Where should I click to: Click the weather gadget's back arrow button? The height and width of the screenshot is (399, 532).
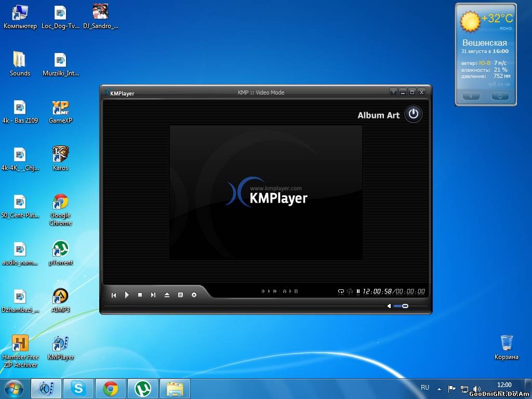point(471,96)
